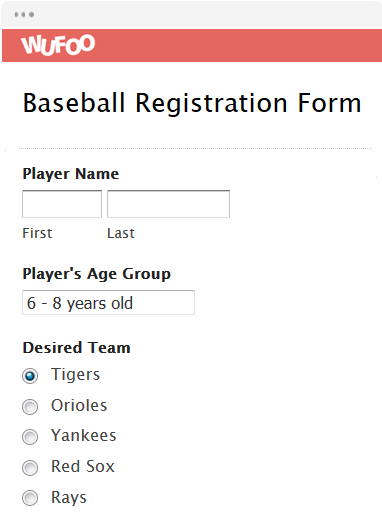Select the Orioles radio button

(30, 407)
